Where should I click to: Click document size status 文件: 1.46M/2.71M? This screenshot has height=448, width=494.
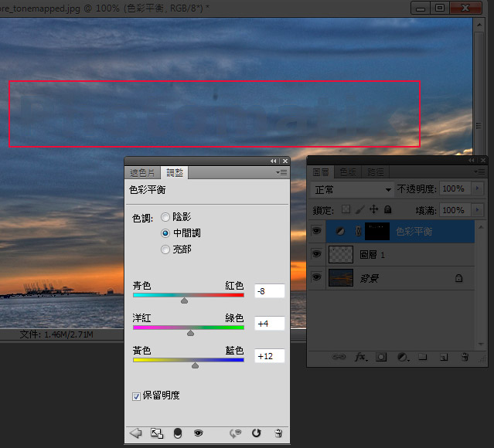pos(56,334)
